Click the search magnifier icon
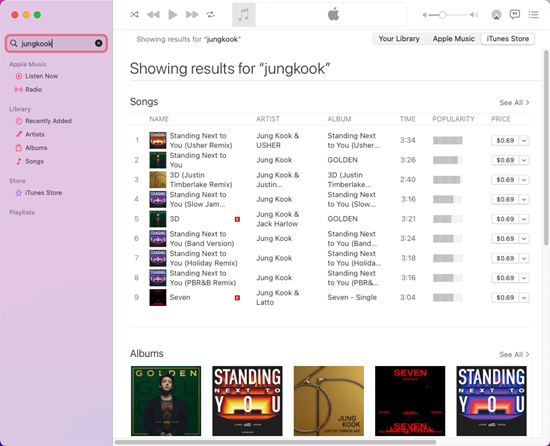This screenshot has width=550, height=446. pyautogui.click(x=14, y=43)
